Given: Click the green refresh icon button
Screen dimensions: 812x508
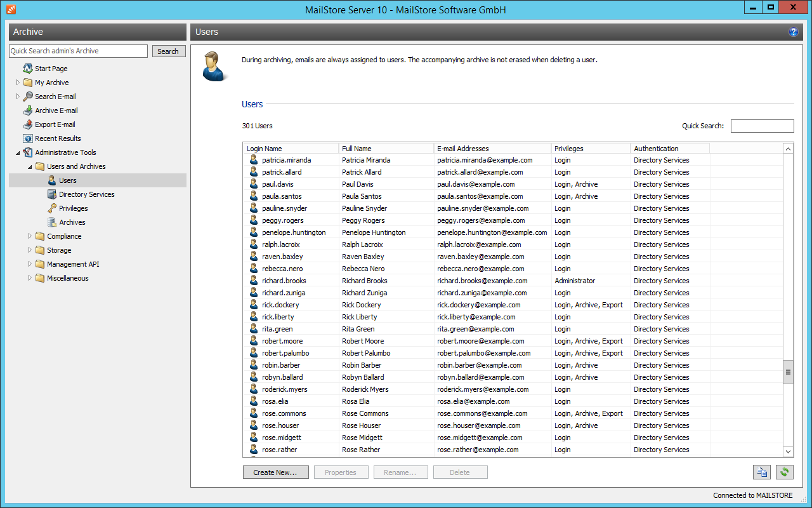Looking at the screenshot, I should (785, 472).
